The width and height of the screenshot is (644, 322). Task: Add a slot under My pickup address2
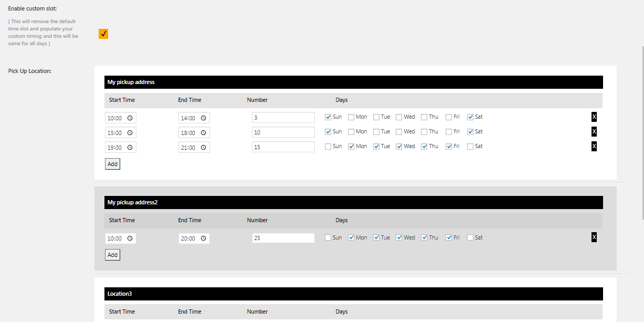(x=112, y=255)
